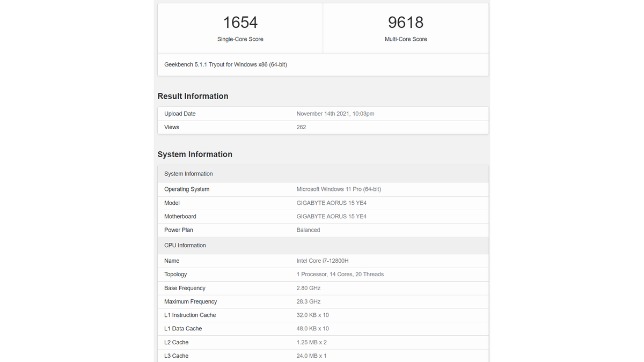Viewport: 644px width, 362px height.
Task: Click the Topology row showing 14 Cores
Action: 340,274
